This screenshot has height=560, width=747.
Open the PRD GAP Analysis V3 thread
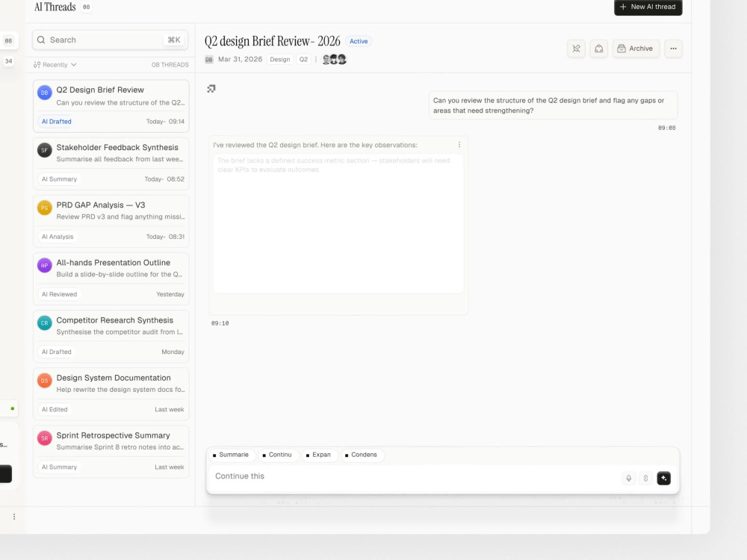pyautogui.click(x=111, y=221)
